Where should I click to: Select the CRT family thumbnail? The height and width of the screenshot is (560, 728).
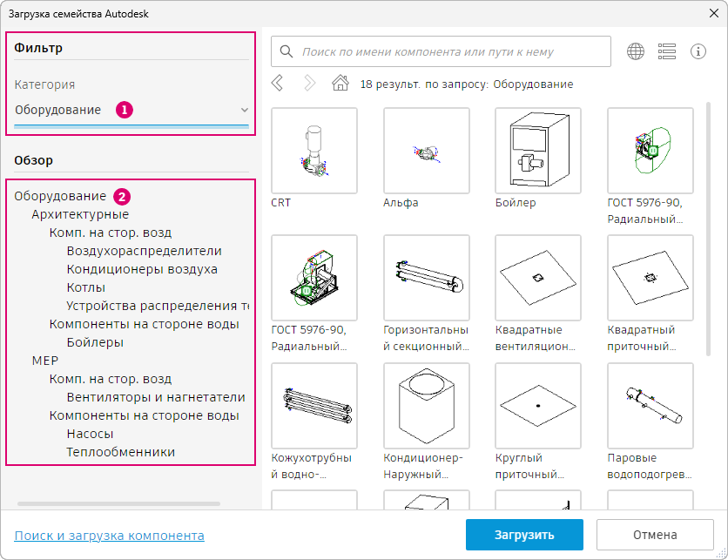click(314, 151)
